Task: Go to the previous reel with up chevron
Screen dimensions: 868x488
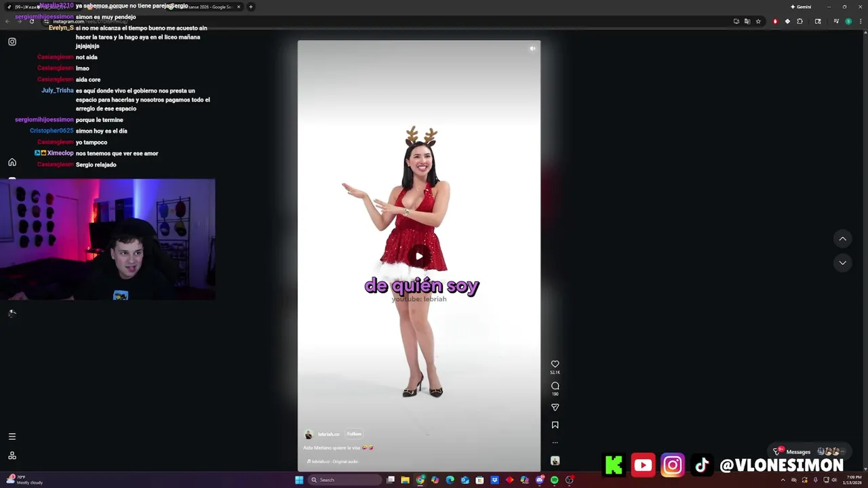Action: [842, 239]
